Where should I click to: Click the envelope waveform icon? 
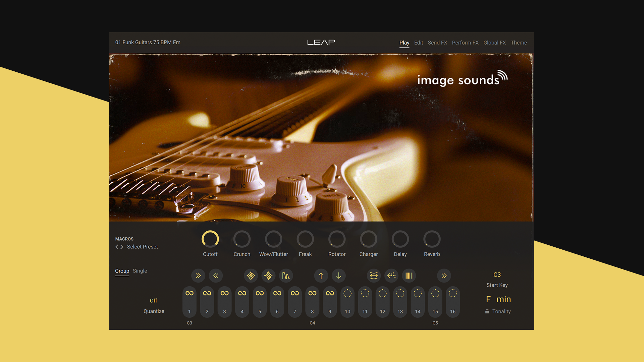tap(286, 276)
